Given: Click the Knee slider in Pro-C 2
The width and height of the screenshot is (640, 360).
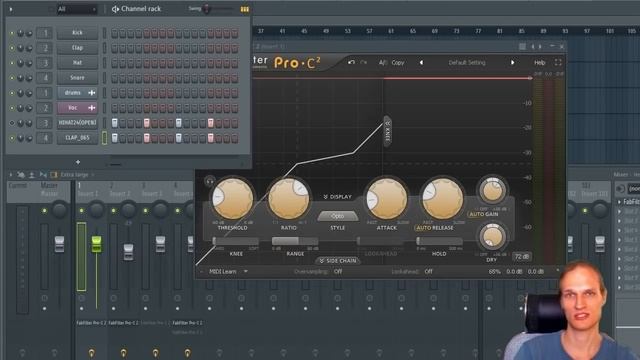Looking at the screenshot, I should coord(236,241).
